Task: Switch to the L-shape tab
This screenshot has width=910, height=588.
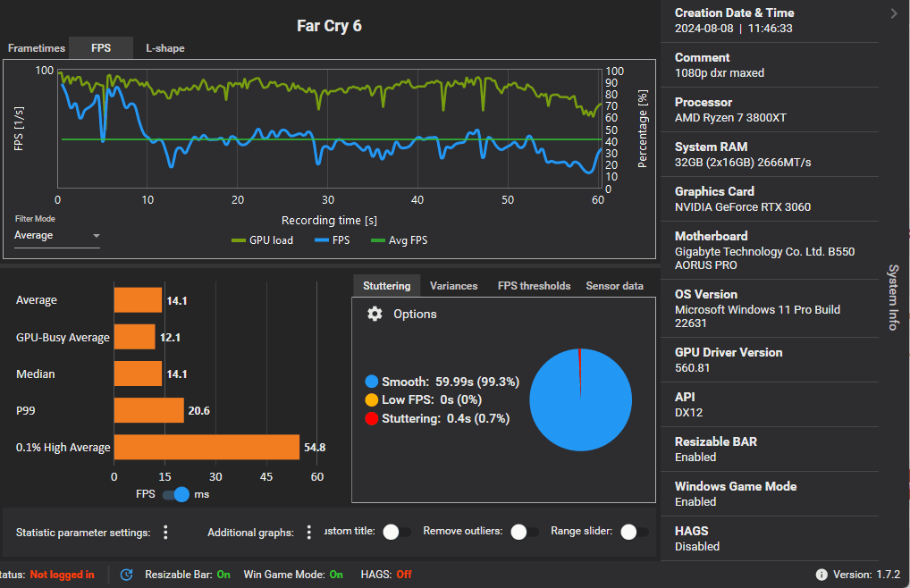Action: tap(165, 48)
